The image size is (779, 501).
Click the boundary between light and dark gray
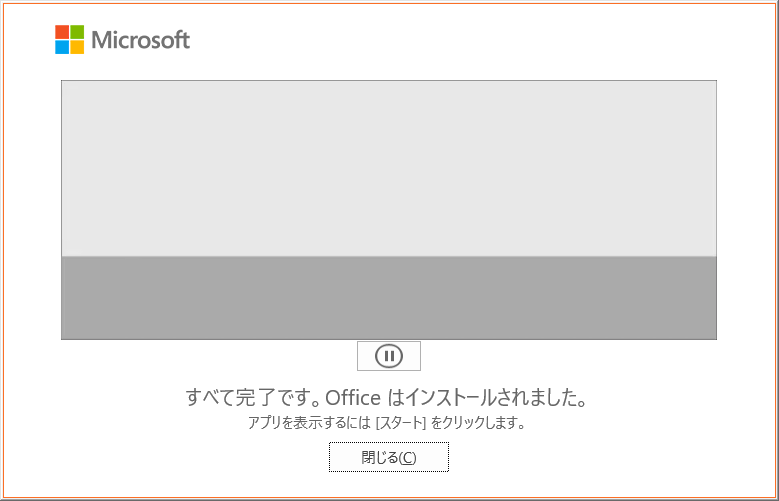pos(389,256)
